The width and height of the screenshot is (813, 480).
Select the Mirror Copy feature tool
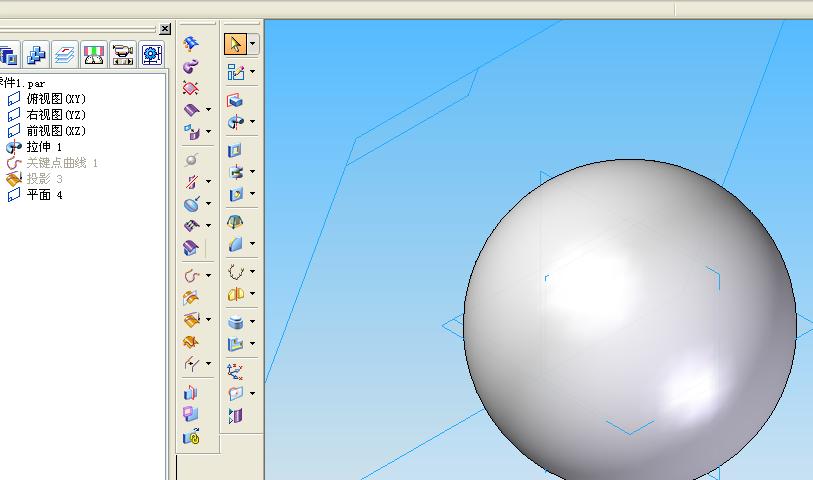click(x=235, y=294)
